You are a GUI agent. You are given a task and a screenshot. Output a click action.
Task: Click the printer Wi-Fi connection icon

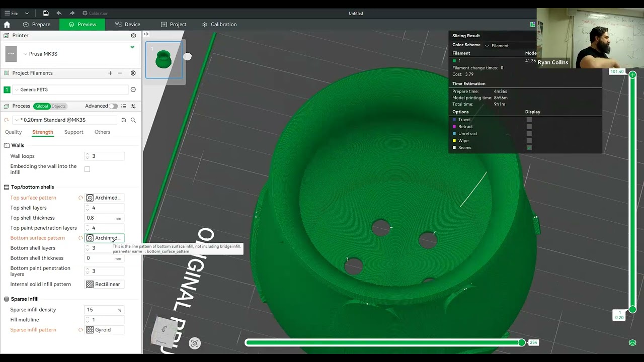132,48
